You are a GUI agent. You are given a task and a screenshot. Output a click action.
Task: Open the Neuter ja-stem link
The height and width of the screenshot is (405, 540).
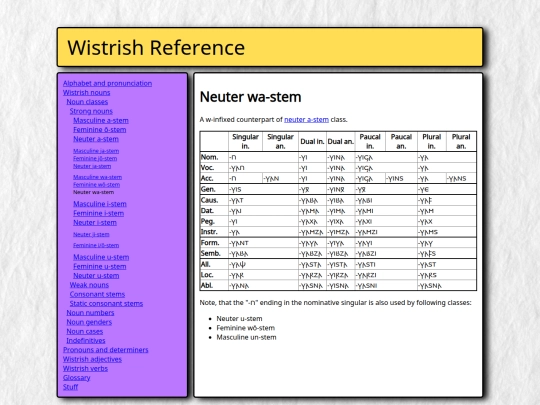92,166
